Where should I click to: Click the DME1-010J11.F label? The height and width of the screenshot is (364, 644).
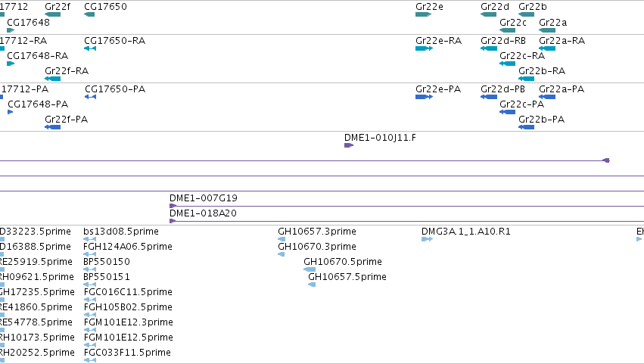point(380,138)
